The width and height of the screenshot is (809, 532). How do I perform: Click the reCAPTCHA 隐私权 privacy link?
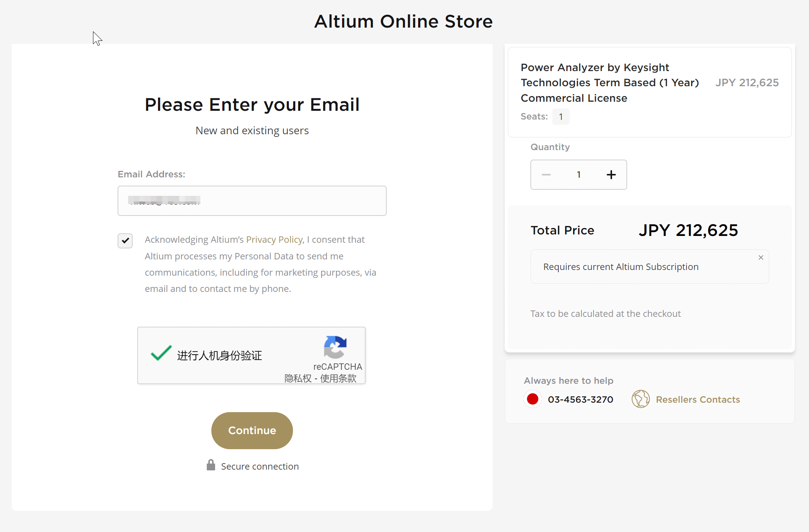point(298,378)
